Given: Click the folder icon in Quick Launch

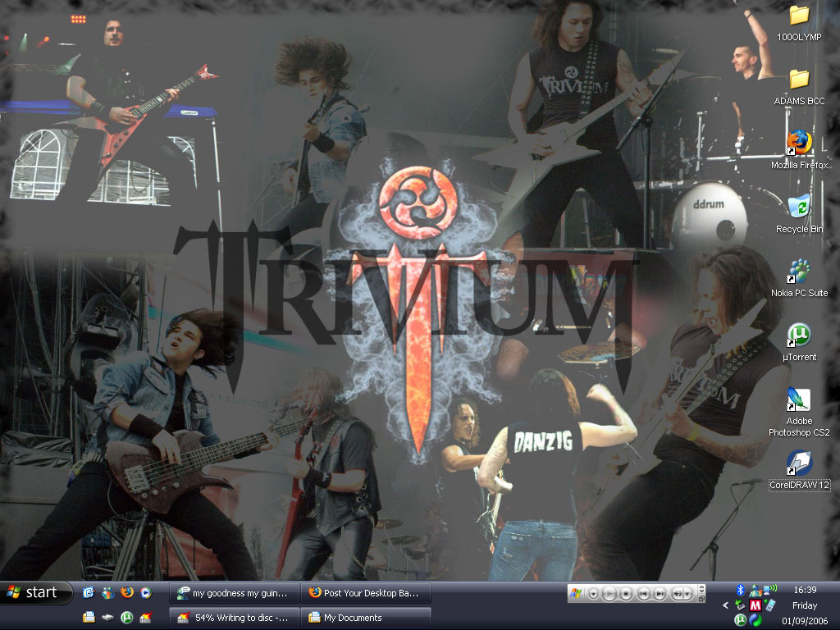Looking at the screenshot, I should (89, 618).
